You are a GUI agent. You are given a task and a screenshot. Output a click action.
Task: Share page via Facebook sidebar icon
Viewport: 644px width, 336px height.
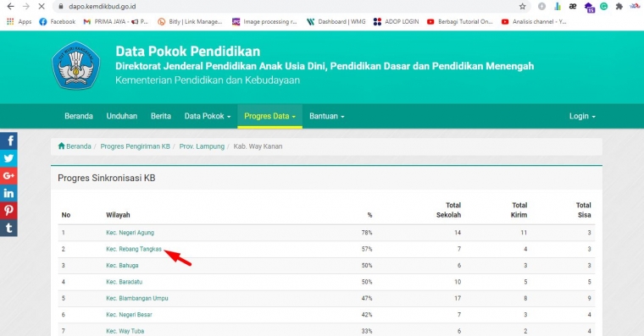pyautogui.click(x=8, y=141)
